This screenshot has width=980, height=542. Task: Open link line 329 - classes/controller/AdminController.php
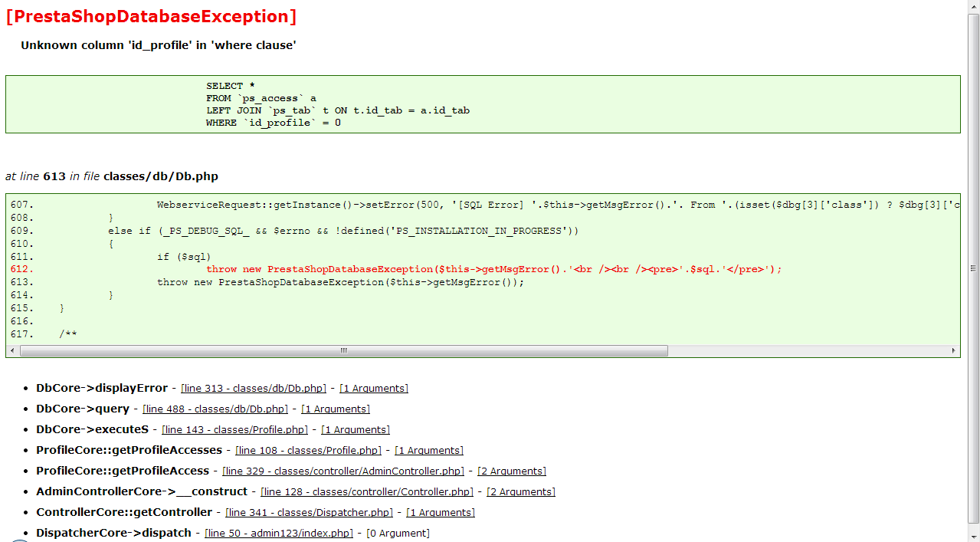tap(344, 471)
